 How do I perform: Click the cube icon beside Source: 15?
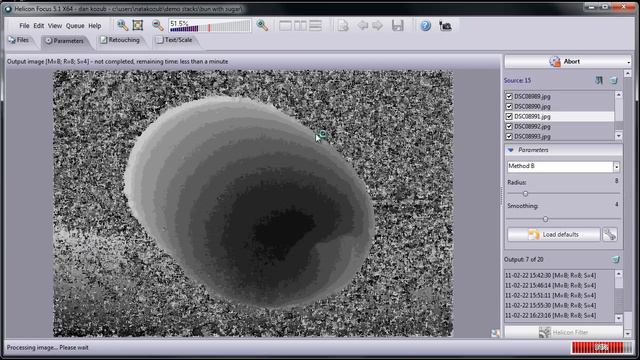point(613,80)
